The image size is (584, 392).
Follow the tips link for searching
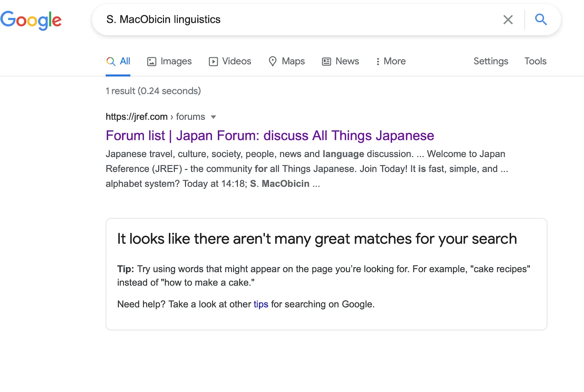(261, 304)
